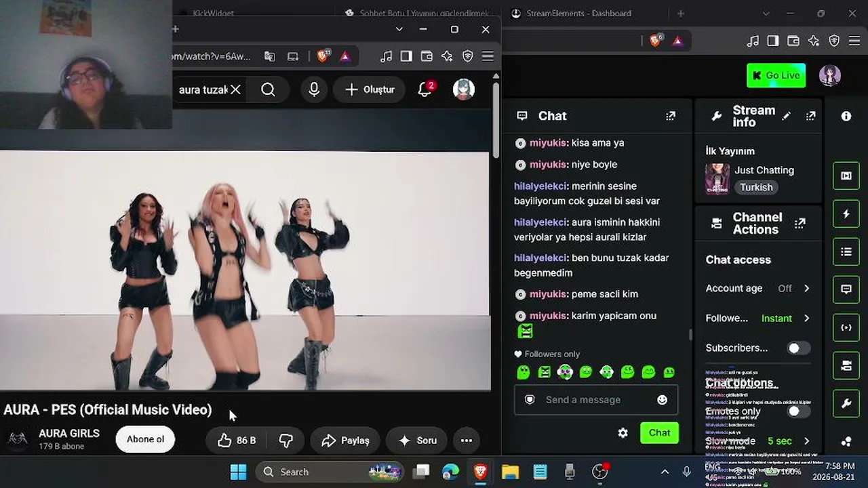868x488 pixels.
Task: Click the wrench icon in Kick sidebar
Action: tap(846, 404)
